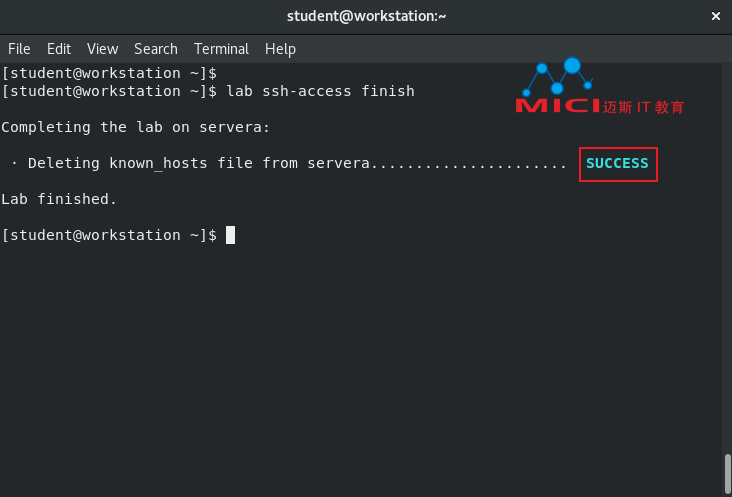
Task: Open the Search menu
Action: point(156,49)
